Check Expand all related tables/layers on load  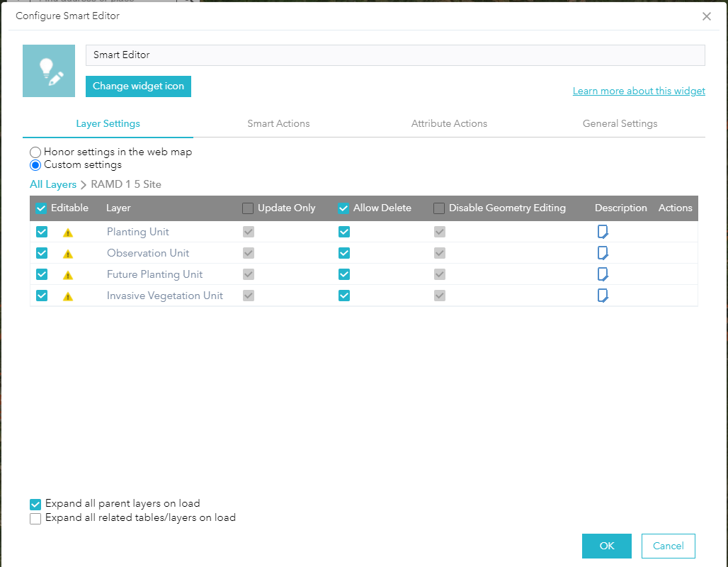point(35,518)
